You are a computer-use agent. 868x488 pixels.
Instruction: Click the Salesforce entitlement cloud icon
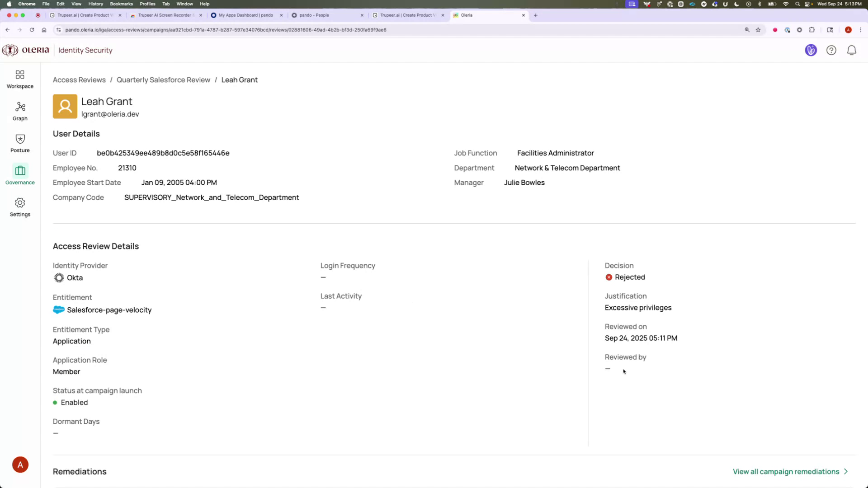(58, 310)
